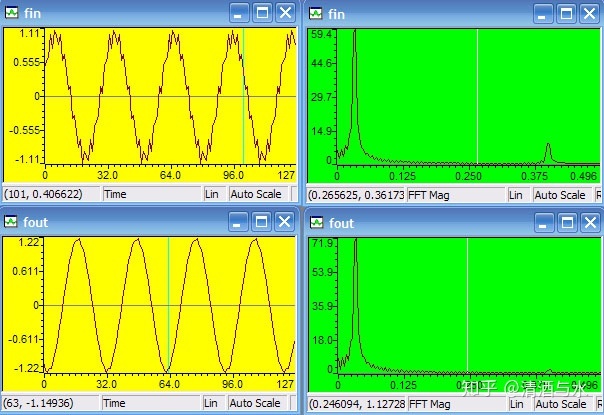The image size is (604, 415).
Task: Click Auto Scale in fout Time window status bar
Action: 258,403
